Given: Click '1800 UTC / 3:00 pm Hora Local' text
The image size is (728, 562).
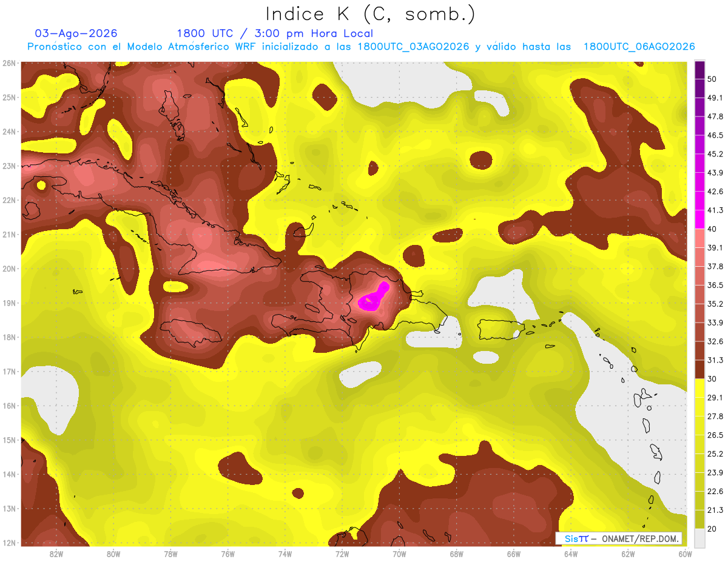Looking at the screenshot, I should [275, 33].
